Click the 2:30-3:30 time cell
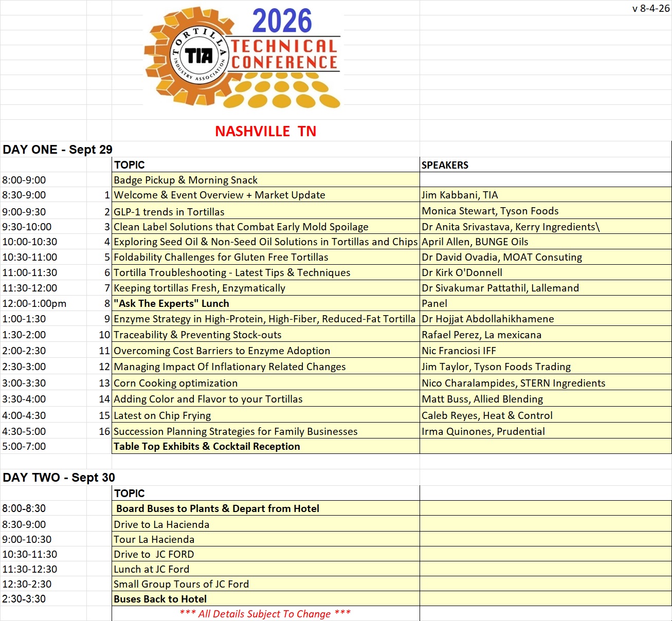Image resolution: width=672 pixels, height=621 pixels. click(43, 599)
